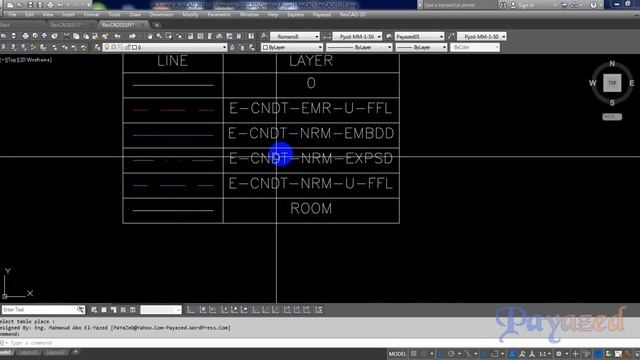Click the Copy clipboard icon
This screenshot has height=360, width=640.
[x=76, y=36]
